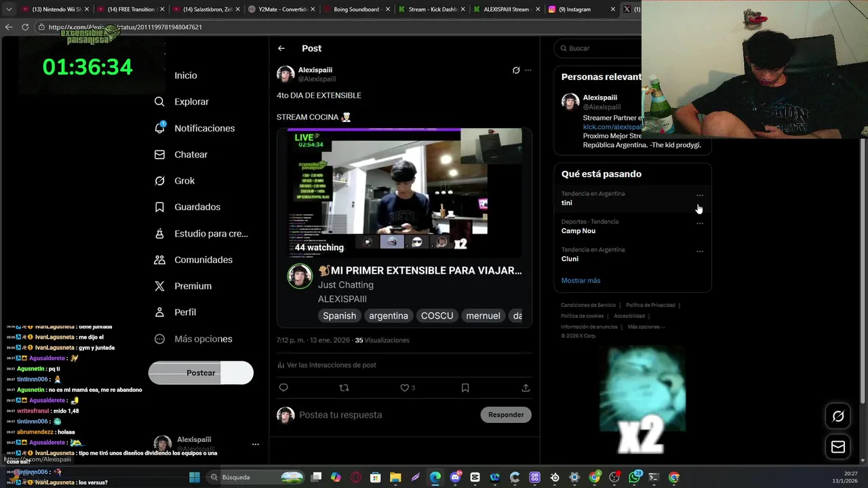Open Perfil in the sidebar
868x488 pixels.
[175, 312]
